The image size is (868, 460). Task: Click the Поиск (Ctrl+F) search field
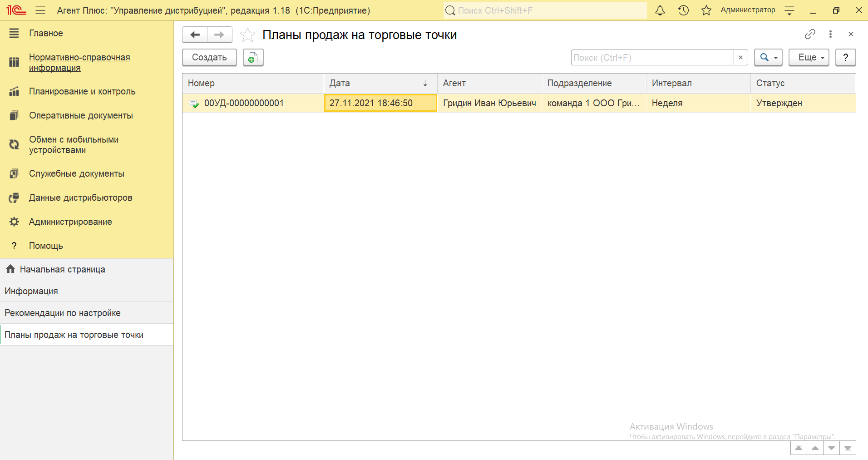[x=652, y=58]
